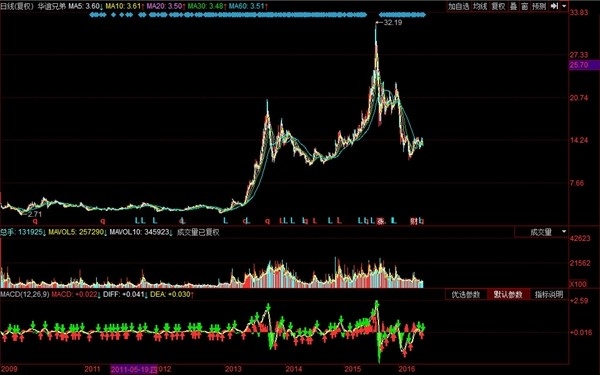Click the 叠 overlay icon
Viewport: 600px width, 375px height.
pos(514,6)
